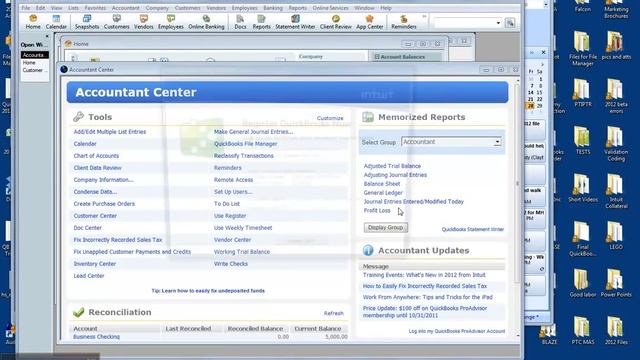Open the PTC MAS desktop folder
This screenshot has width=640, height=360.
coord(582,331)
